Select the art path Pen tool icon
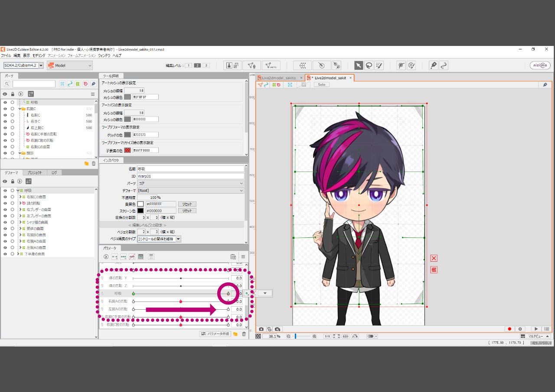Screen dimensions: 555x392 [x=433, y=65]
